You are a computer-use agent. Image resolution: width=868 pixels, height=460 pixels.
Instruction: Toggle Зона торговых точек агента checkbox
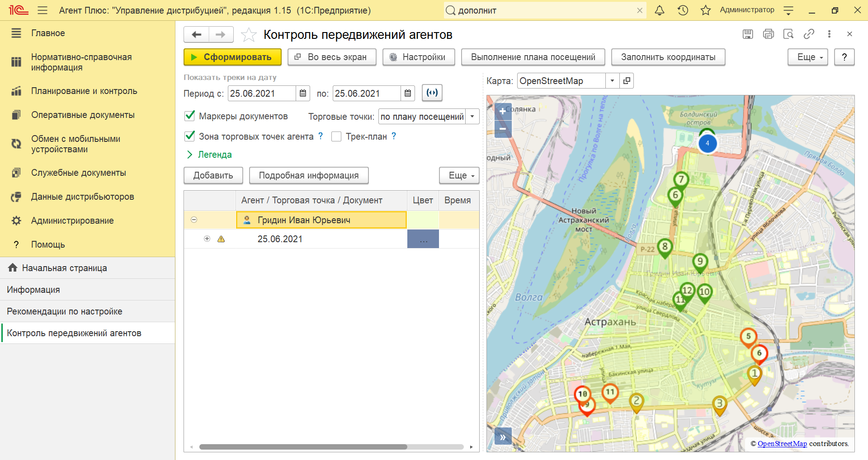(190, 136)
